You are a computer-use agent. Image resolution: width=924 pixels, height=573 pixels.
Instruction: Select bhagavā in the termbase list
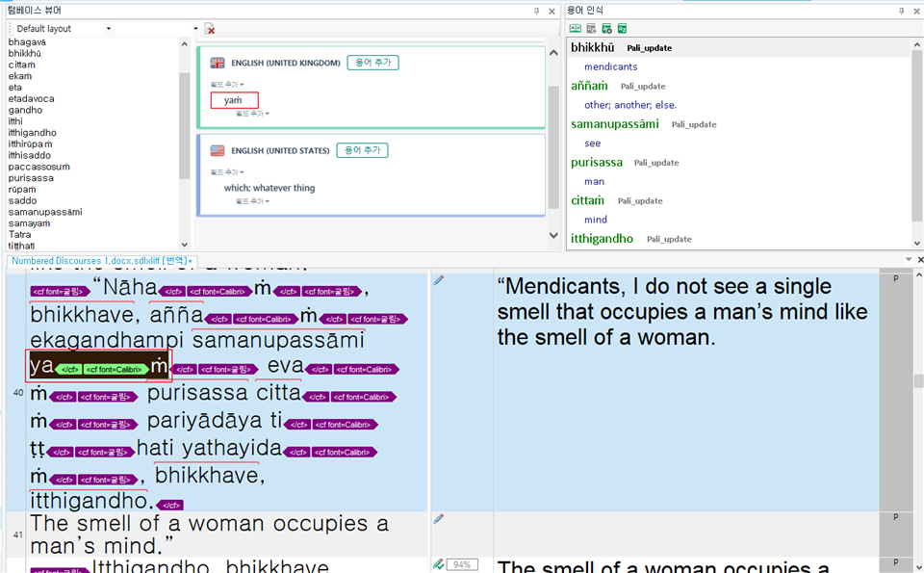(x=27, y=42)
